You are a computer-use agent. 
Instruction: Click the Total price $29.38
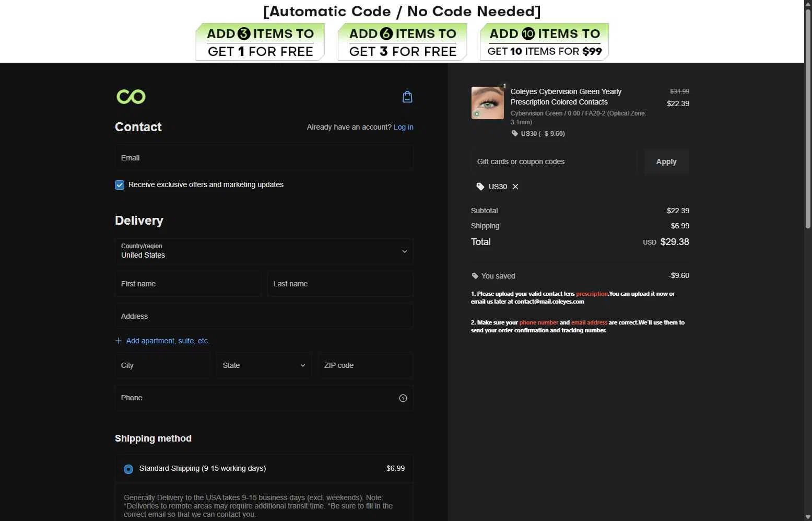point(675,242)
